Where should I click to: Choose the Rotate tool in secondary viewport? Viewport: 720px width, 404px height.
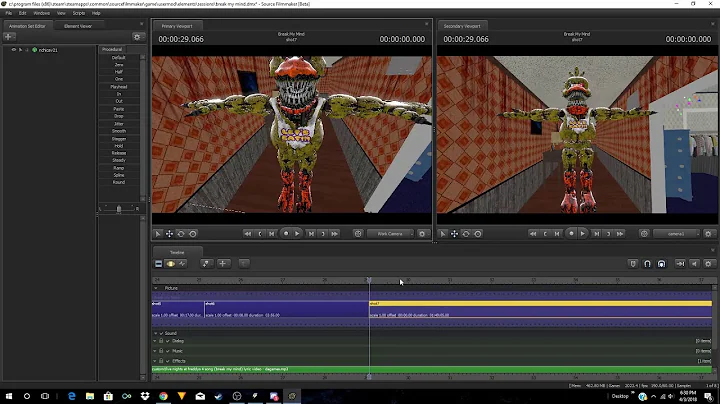click(466, 234)
